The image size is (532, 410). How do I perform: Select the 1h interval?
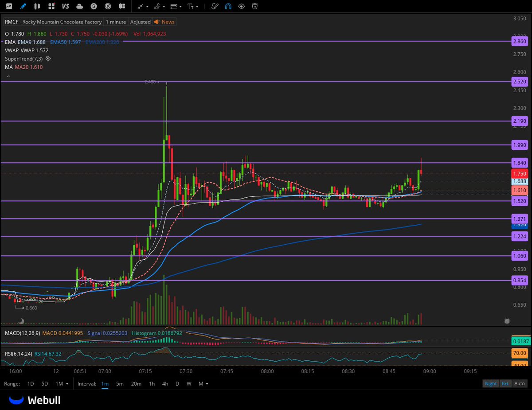click(x=152, y=383)
